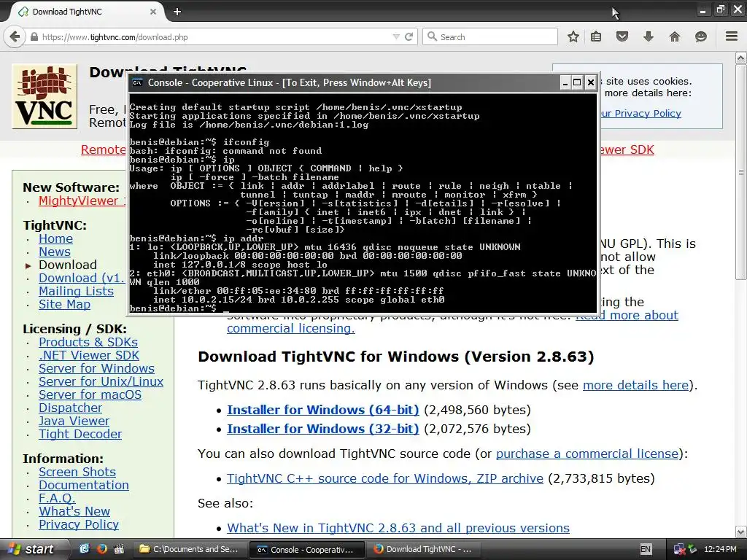
Task: Click the EN language indicator
Action: (646, 549)
